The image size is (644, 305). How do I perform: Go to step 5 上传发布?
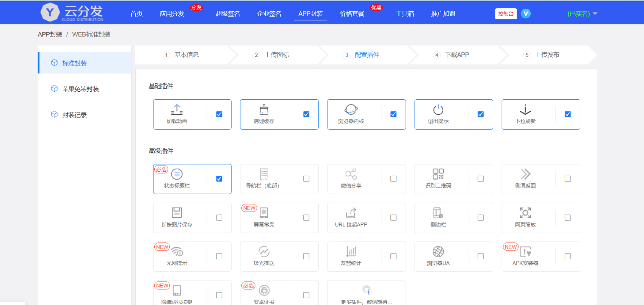(542, 55)
